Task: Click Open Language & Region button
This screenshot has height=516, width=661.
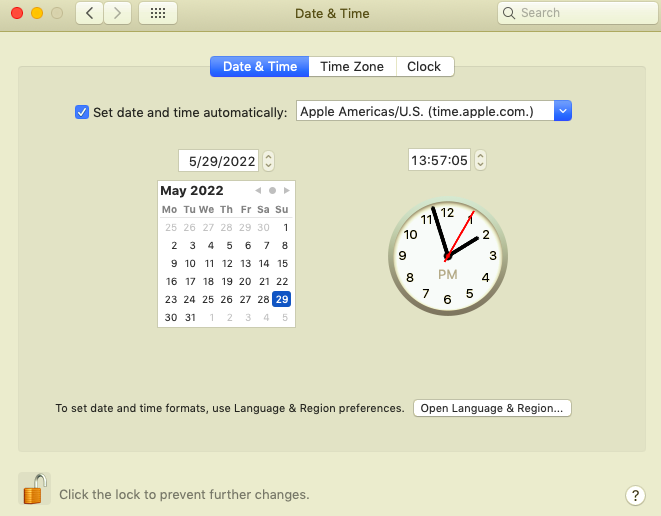Action: point(492,408)
